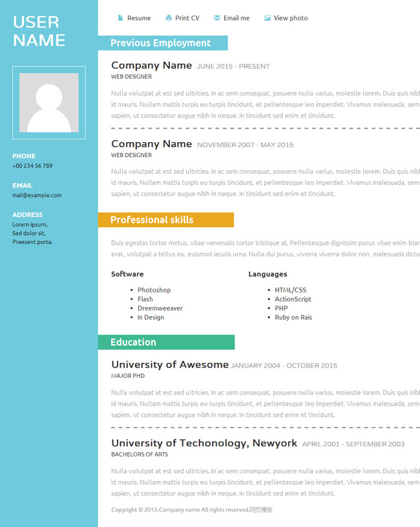Image resolution: width=420 pixels, height=527 pixels.
Task: Click the University of Awesome heading
Action: [170, 365]
